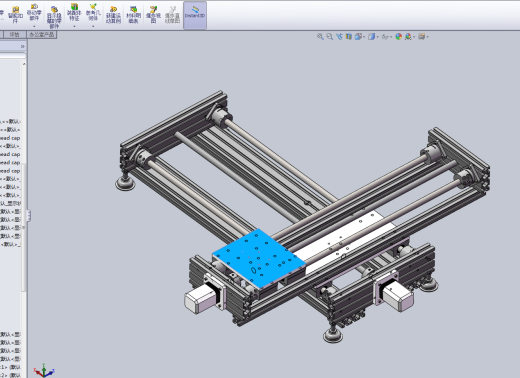The width and height of the screenshot is (520, 378).
Task: Create a New Motion Study (新建运动算例)
Action: (x=113, y=15)
